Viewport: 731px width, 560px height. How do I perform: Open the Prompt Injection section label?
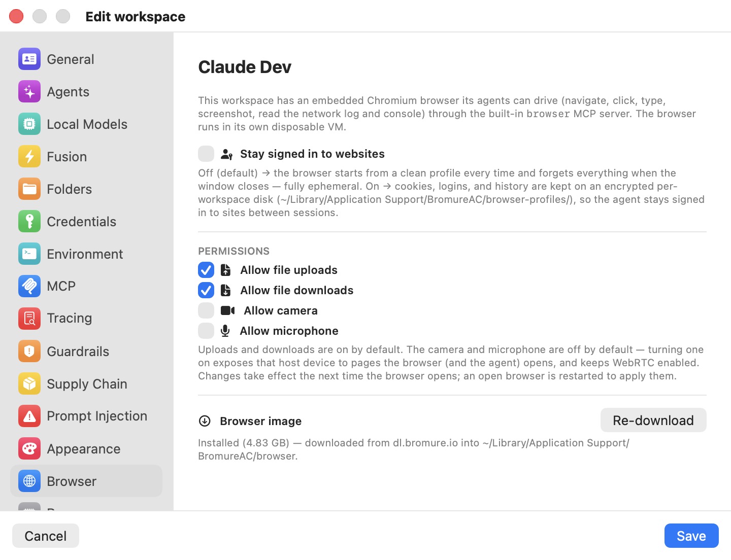click(97, 416)
